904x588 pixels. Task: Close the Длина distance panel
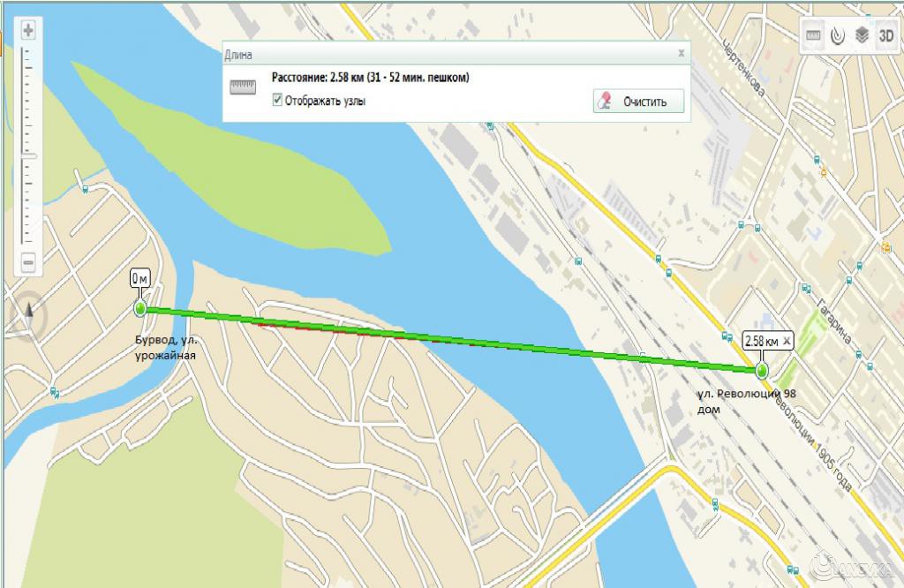(681, 53)
